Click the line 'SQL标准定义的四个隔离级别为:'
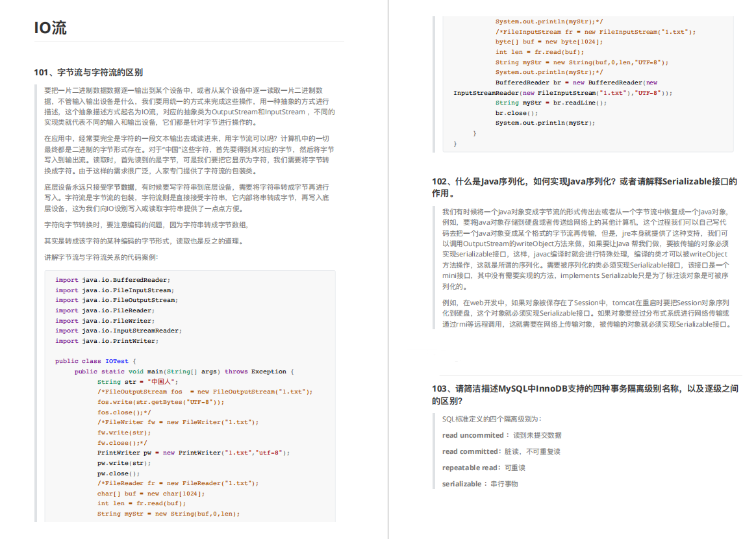This screenshot has height=539, width=756. pyautogui.click(x=492, y=420)
